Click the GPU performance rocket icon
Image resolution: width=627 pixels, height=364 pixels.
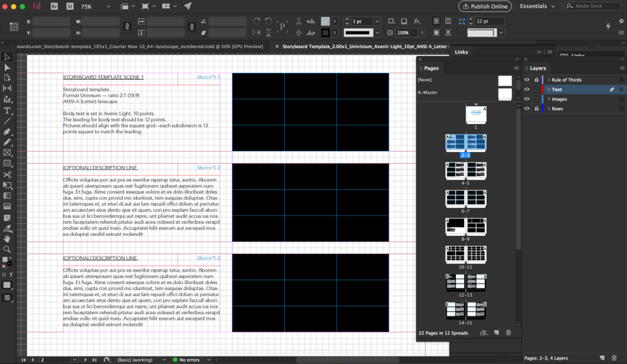click(x=188, y=6)
